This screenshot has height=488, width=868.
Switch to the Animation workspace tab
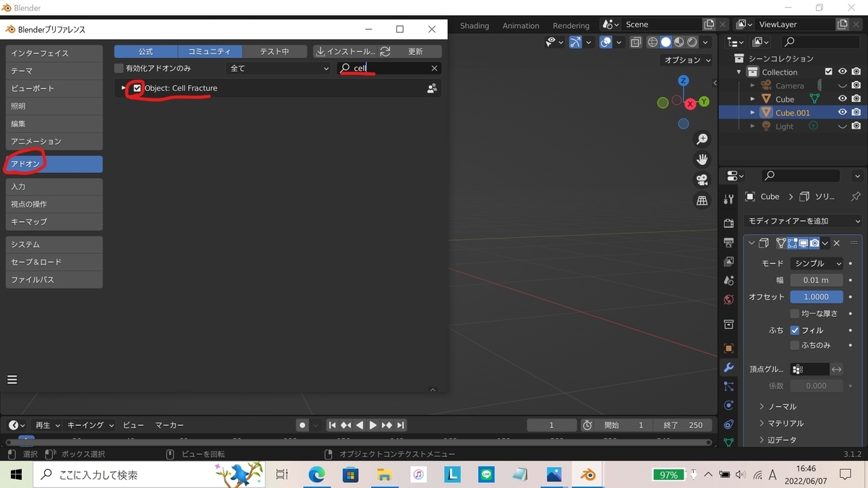coord(521,25)
